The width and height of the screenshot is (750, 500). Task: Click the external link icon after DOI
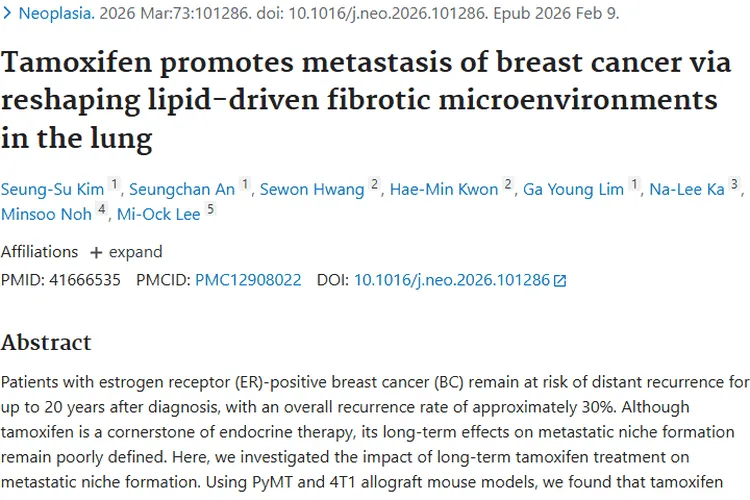[x=560, y=281]
